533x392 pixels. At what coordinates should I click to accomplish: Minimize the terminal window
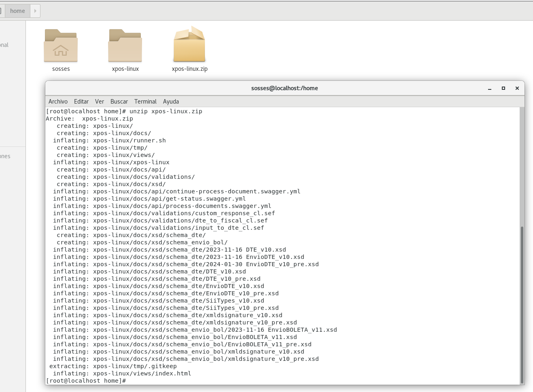tap(490, 88)
